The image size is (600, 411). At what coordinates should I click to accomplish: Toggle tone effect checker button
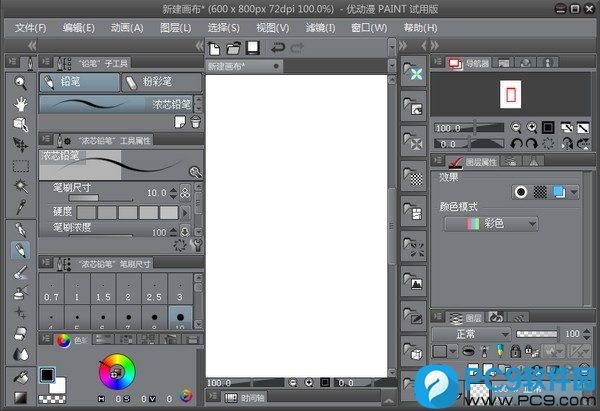tap(540, 192)
